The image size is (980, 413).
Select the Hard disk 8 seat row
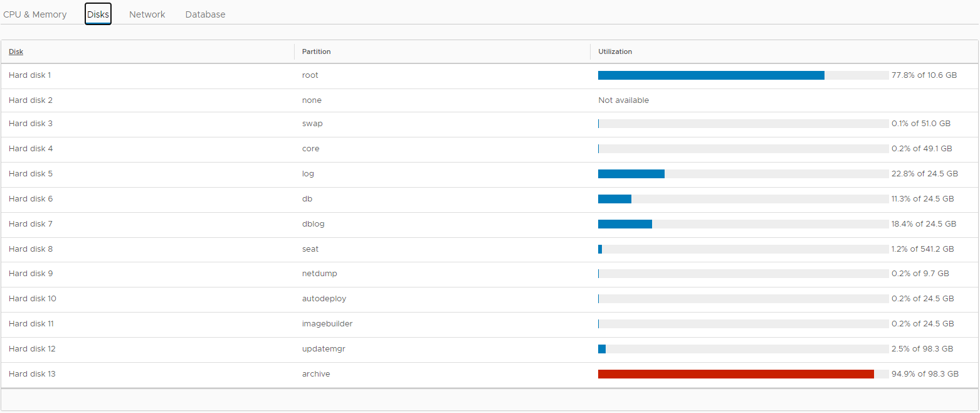coord(30,249)
